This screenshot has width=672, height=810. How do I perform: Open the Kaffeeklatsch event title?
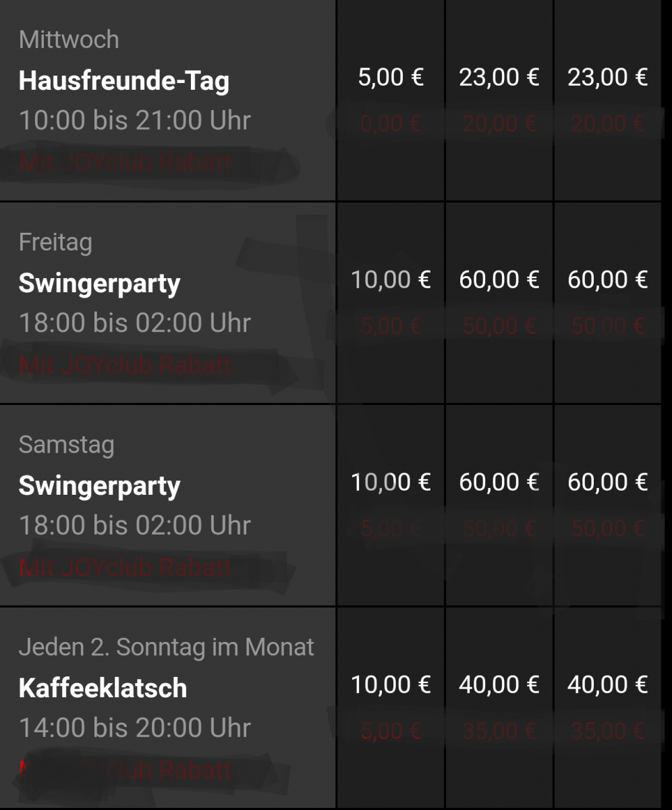click(103, 688)
